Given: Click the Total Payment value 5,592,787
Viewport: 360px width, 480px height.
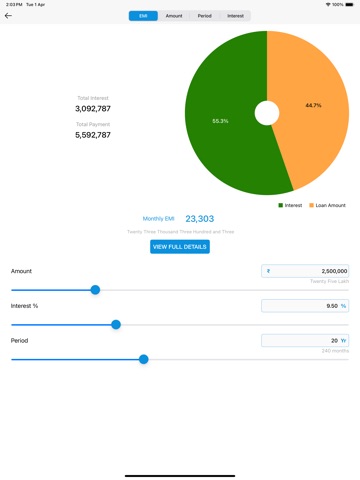Looking at the screenshot, I should tap(93, 135).
